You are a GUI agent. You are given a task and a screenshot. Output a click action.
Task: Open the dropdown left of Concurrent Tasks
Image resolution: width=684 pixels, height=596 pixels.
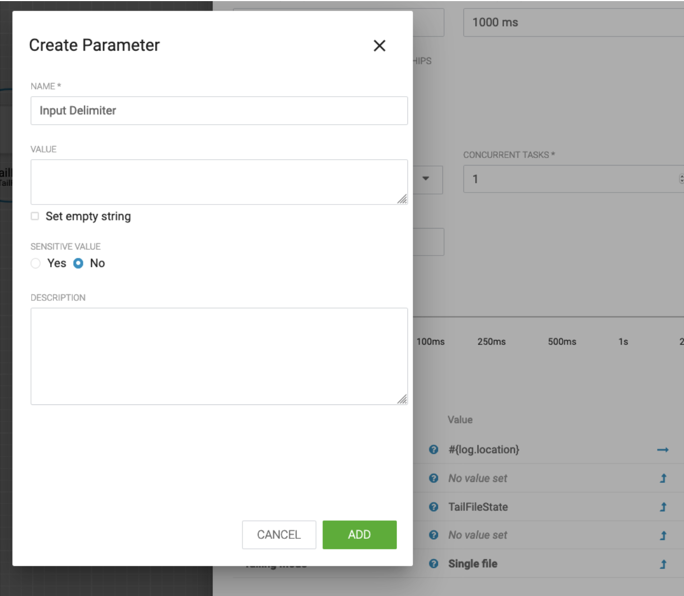click(x=427, y=179)
